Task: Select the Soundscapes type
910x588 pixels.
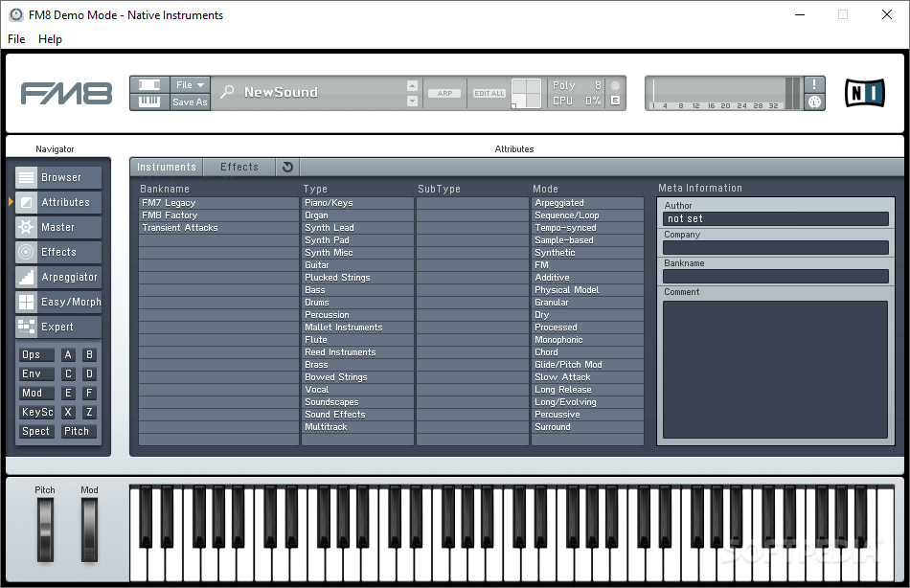Action: [357, 401]
